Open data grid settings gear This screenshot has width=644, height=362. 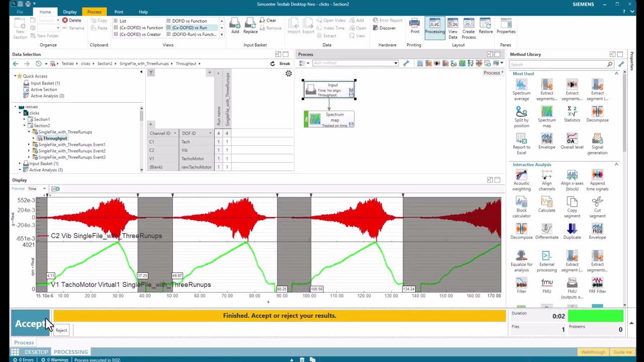coord(289,74)
